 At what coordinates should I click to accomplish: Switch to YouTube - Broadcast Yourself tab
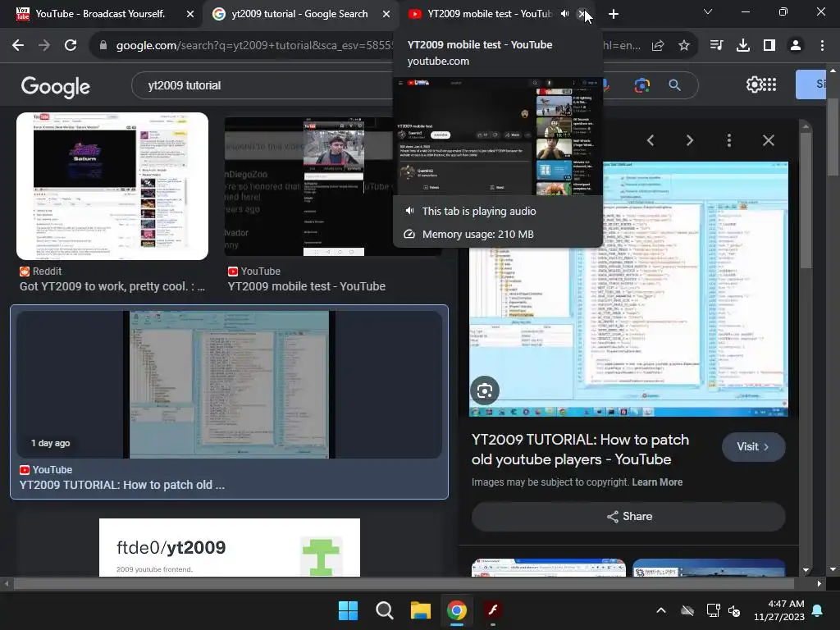(x=99, y=14)
